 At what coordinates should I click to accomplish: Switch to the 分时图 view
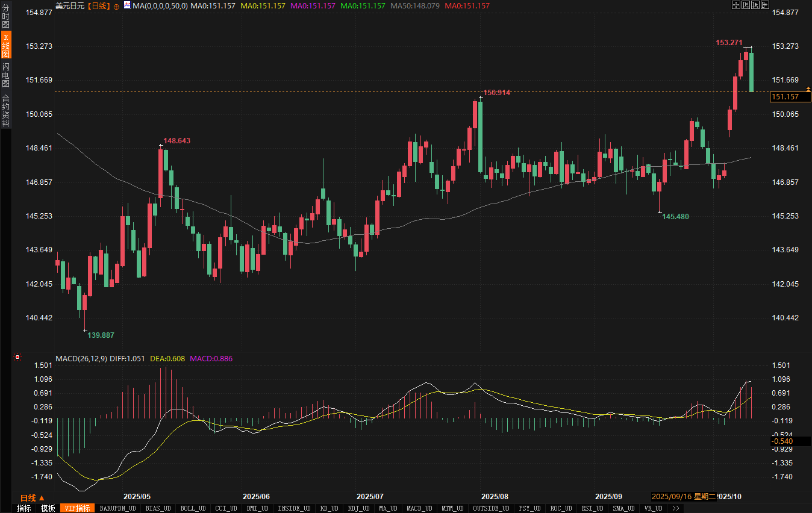pos(5,16)
